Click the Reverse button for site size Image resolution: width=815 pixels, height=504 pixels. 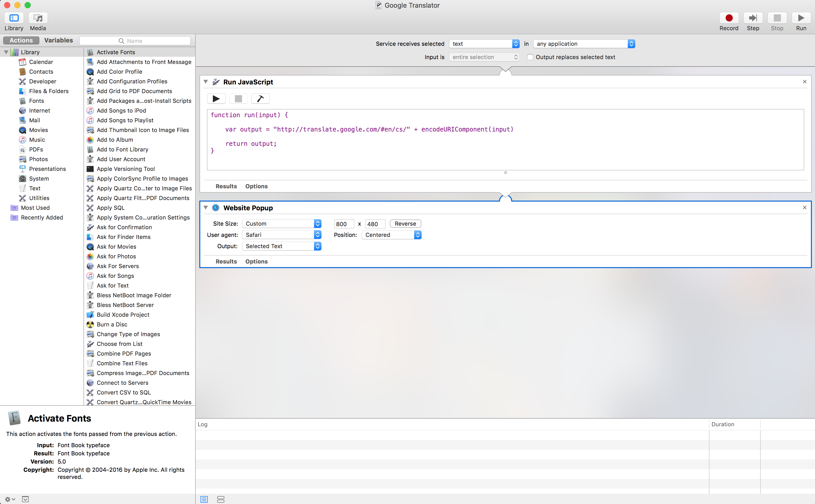[x=405, y=223]
